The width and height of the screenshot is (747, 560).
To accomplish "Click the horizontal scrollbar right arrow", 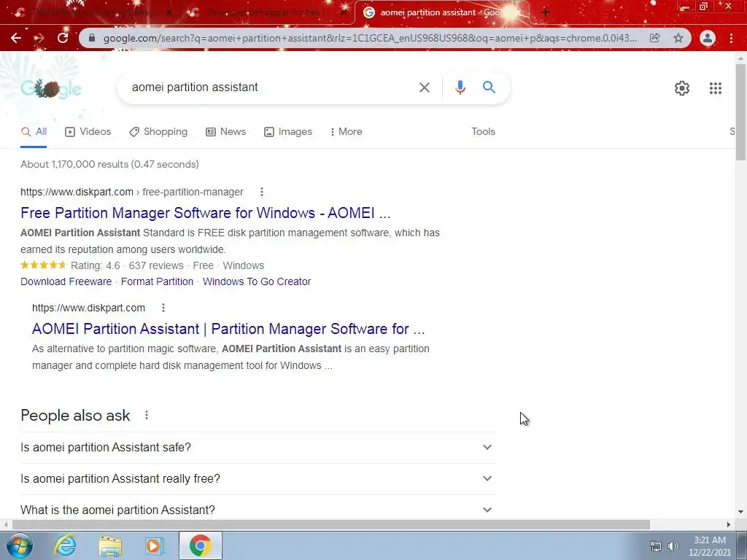I will 729,524.
